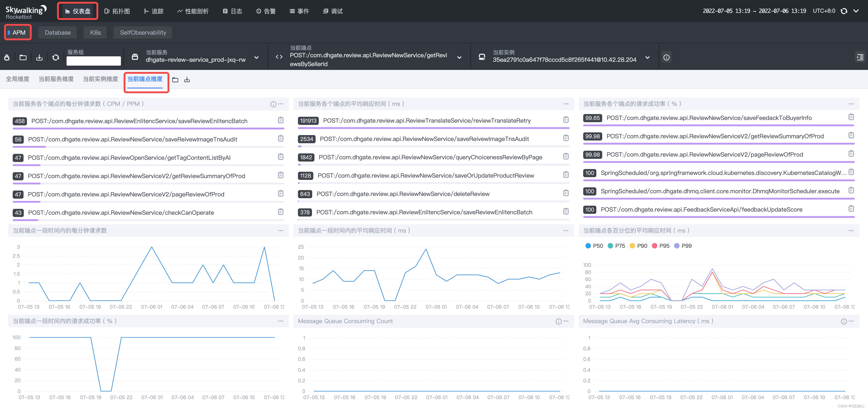Click the lock dashboard icon
868x410 pixels.
[x=7, y=57]
